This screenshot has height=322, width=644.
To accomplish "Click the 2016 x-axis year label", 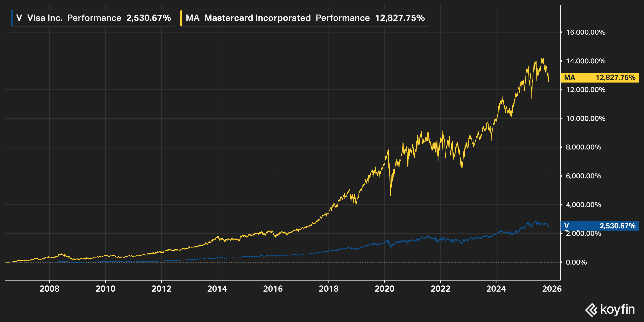I will pos(273,289).
